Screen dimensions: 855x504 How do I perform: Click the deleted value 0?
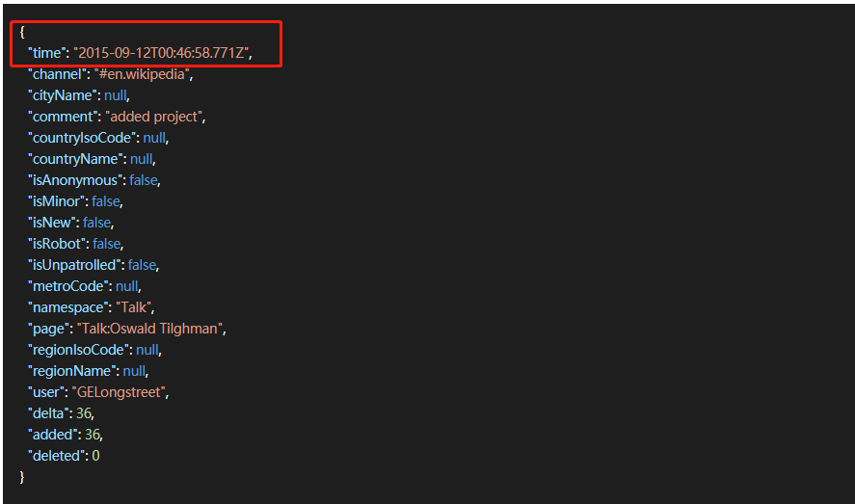[x=95, y=455]
